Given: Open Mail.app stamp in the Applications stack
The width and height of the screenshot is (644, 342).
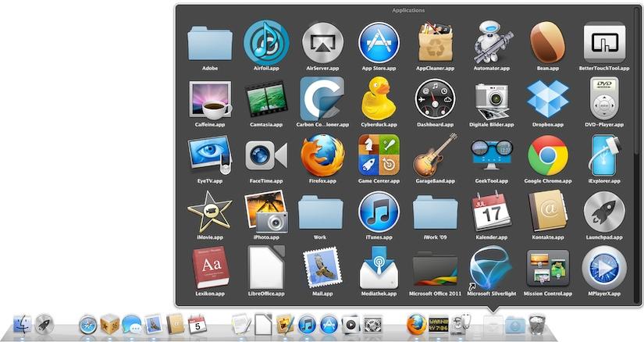Looking at the screenshot, I should (322, 269).
